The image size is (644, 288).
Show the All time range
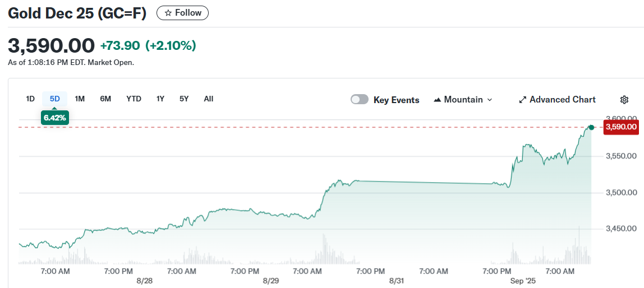(x=209, y=99)
